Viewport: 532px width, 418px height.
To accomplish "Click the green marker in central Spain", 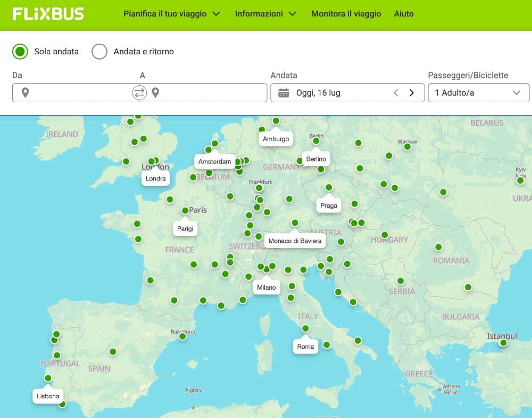I will point(113,352).
